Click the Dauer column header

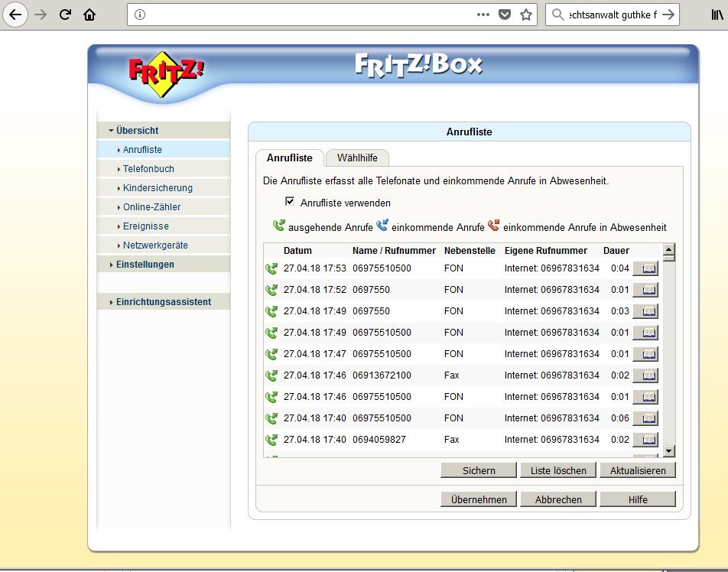coord(616,251)
